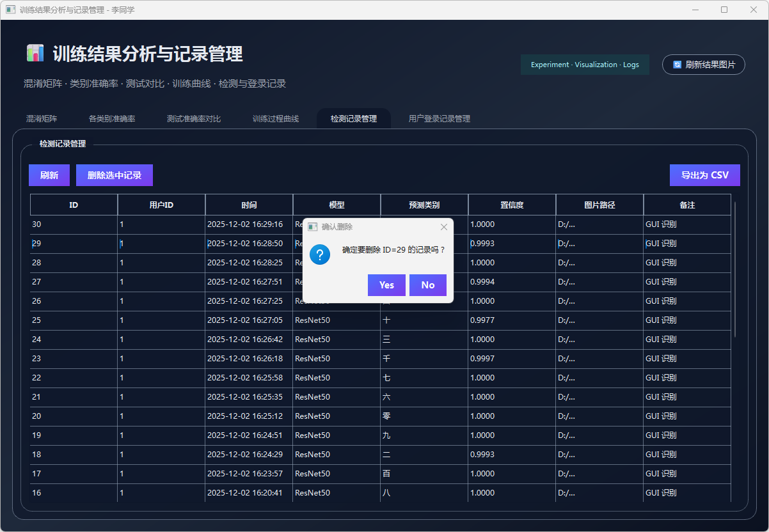
Task: Open the 各类别准确率 tab
Action: point(112,119)
